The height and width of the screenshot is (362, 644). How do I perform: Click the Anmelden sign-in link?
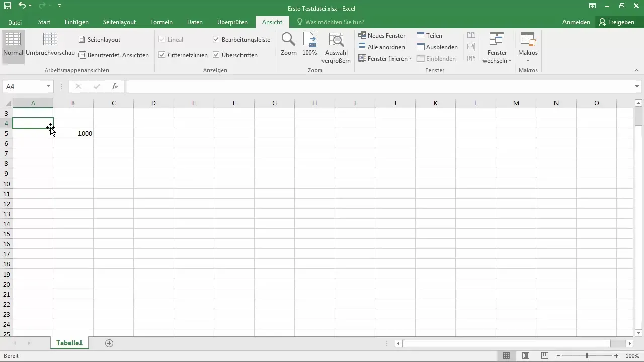pyautogui.click(x=576, y=22)
